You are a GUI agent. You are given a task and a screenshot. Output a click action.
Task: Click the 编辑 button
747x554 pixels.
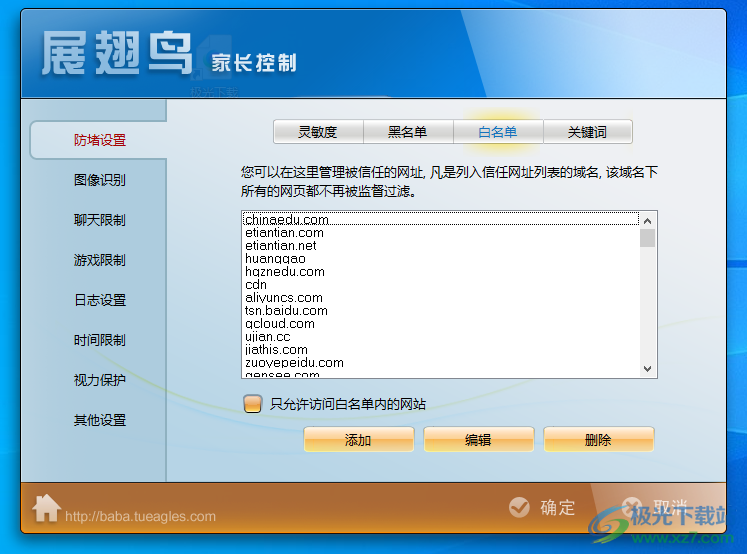478,440
